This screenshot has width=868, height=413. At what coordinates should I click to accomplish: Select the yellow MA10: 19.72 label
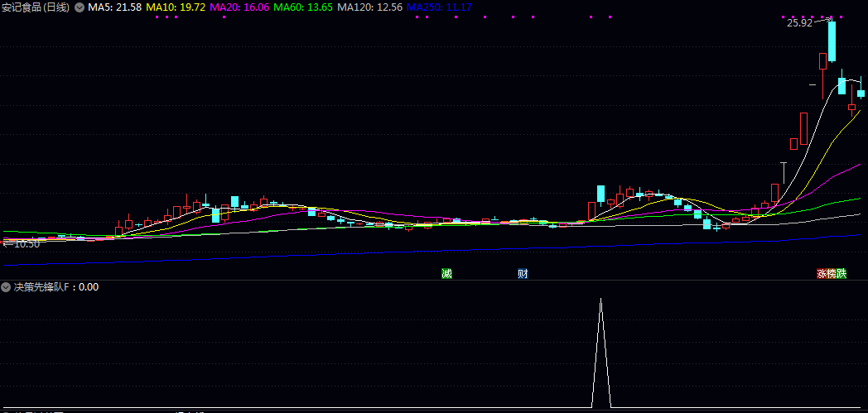(176, 7)
